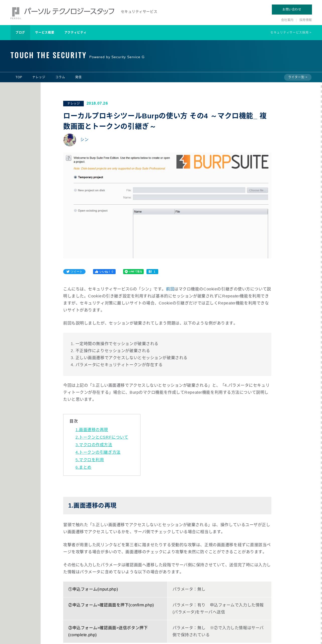The width and height of the screenshot is (322, 644).
Task: Open the 採用情報 link
Action: coord(305,20)
